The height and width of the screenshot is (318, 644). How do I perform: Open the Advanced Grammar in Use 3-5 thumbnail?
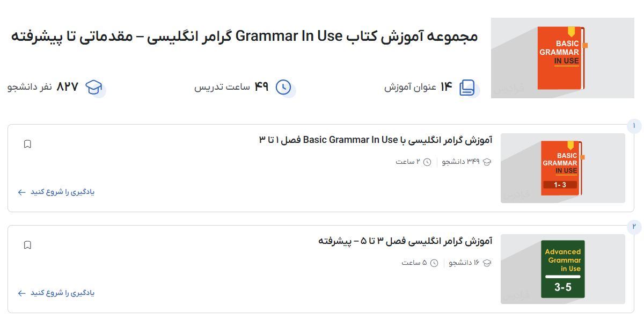(x=562, y=269)
